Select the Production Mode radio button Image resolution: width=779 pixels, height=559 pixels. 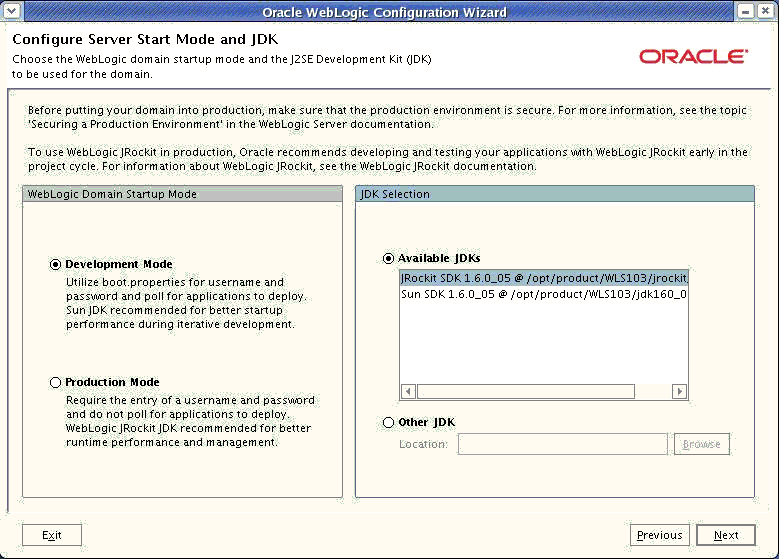55,382
